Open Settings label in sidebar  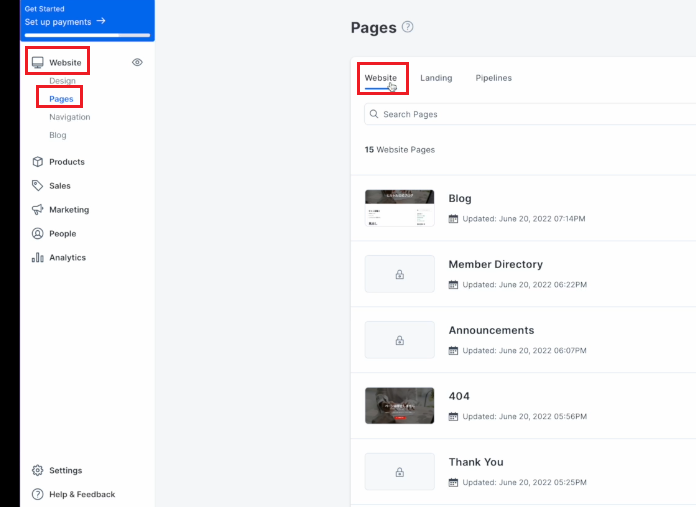tap(66, 471)
